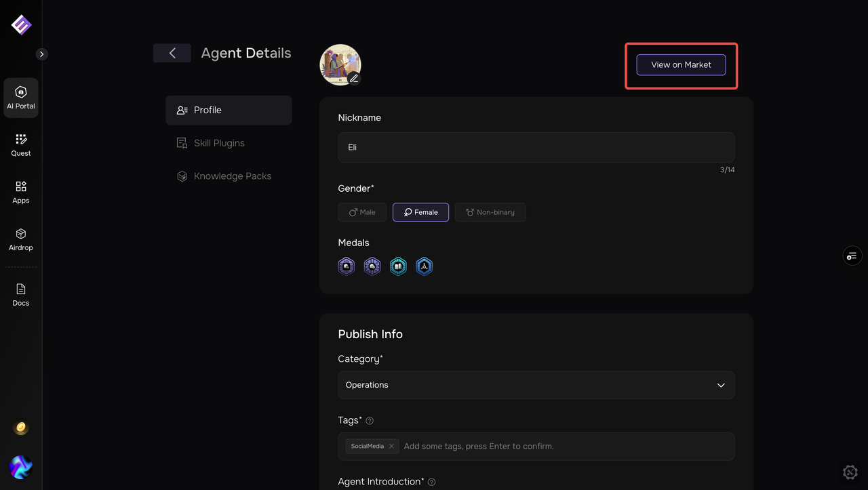Open the floating list panel icon
Screen dimensions: 868x490
click(x=852, y=256)
